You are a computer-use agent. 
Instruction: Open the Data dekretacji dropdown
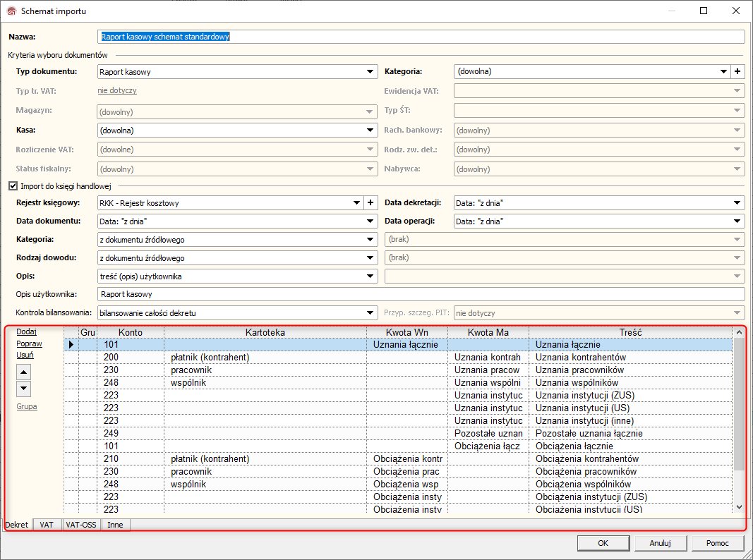[737, 203]
